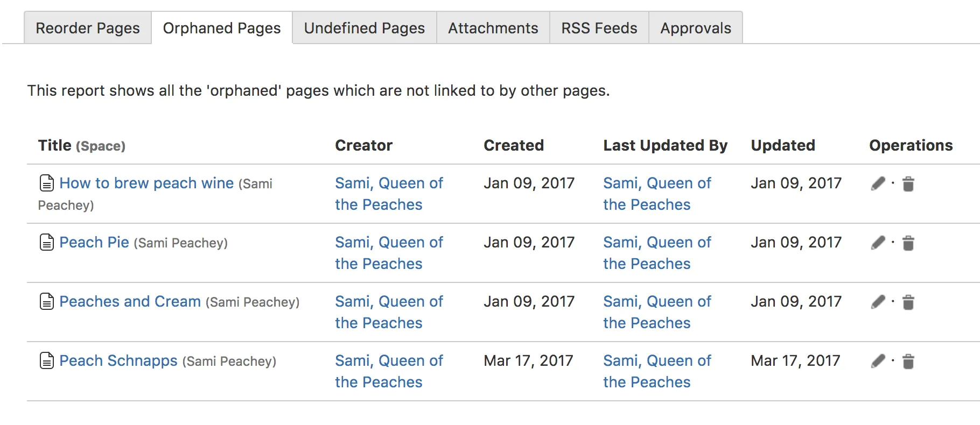Click the edit pencil for Peach Pie
The image size is (980, 425).
[878, 243]
